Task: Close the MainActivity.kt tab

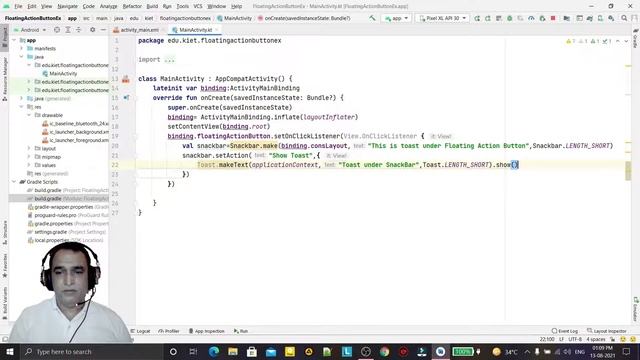Action: point(217,30)
